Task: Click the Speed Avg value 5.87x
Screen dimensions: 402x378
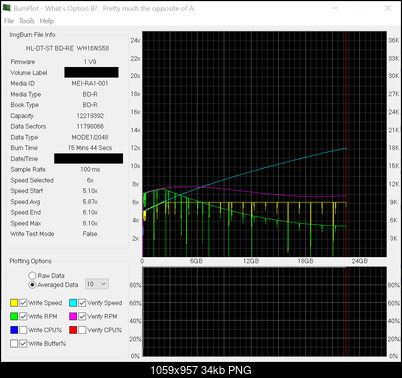Action: 90,202
